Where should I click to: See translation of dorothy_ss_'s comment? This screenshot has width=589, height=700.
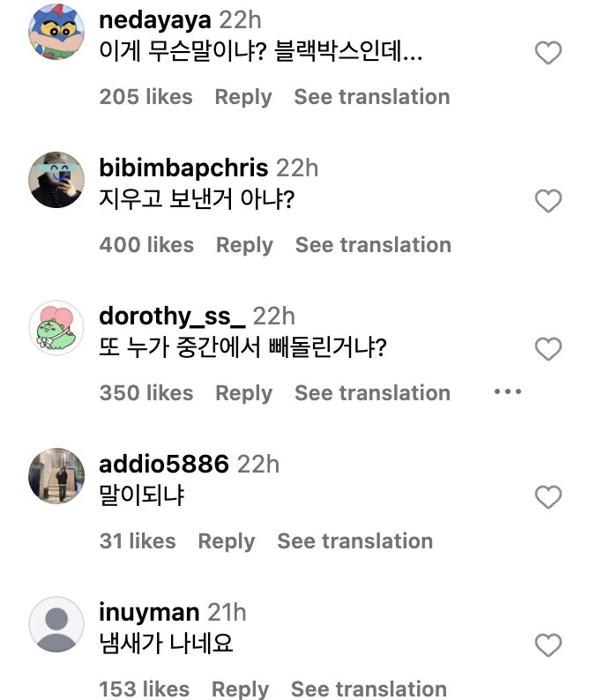[x=372, y=393]
